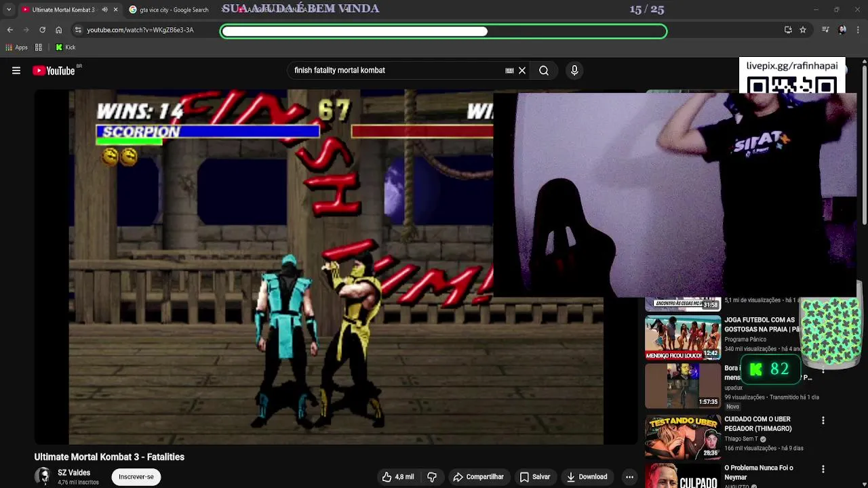Open options for CUIDADO COM O UBER video

(823, 421)
